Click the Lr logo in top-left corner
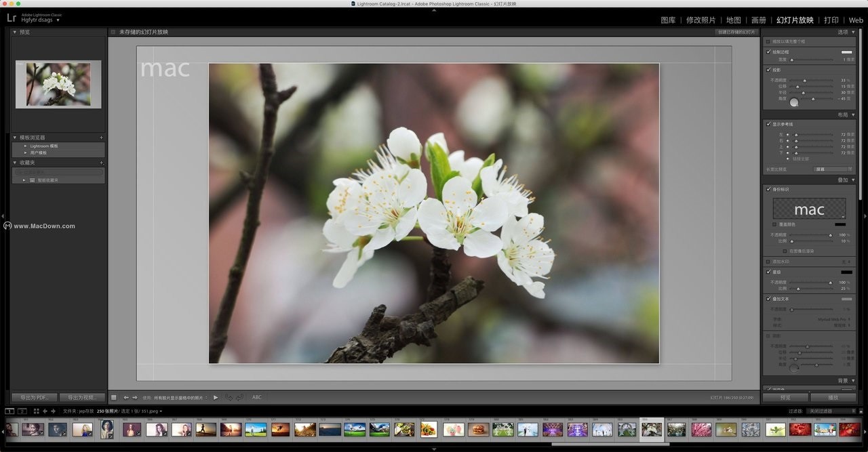 [x=10, y=18]
